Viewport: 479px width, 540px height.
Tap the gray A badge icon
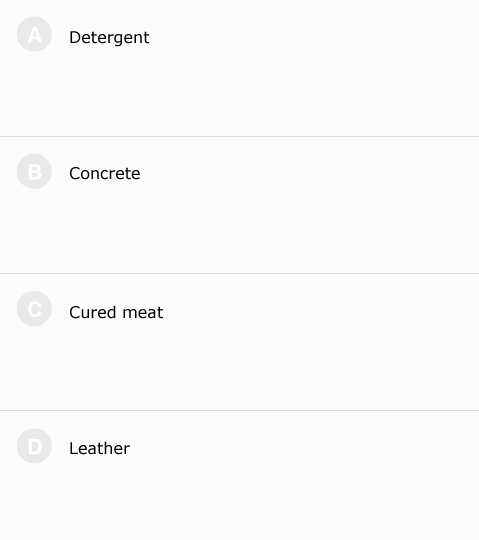coord(34,34)
